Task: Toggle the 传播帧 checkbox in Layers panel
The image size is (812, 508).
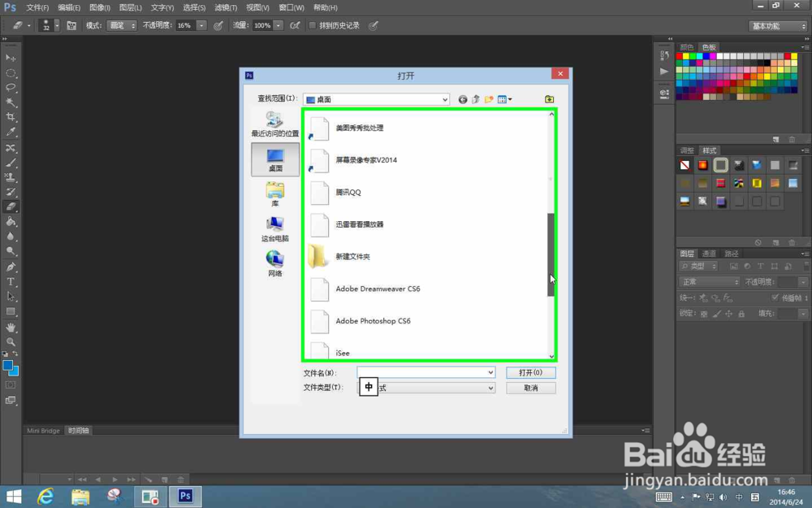Action: (775, 297)
